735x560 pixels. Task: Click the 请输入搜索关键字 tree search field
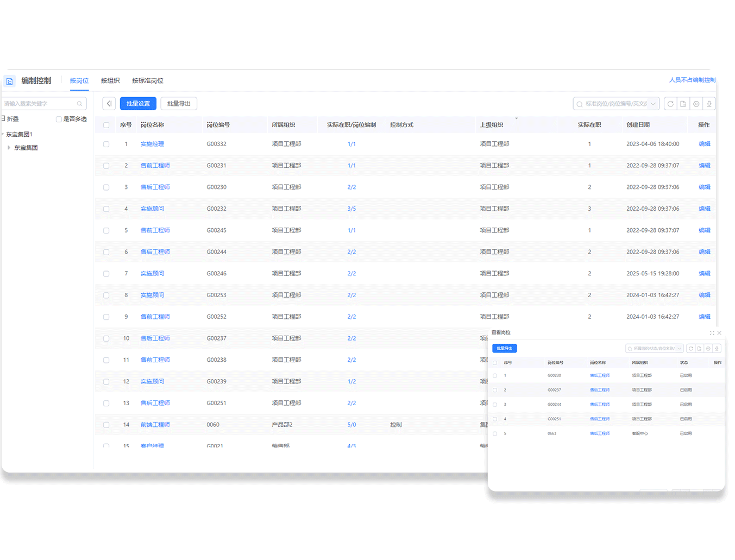click(x=38, y=104)
